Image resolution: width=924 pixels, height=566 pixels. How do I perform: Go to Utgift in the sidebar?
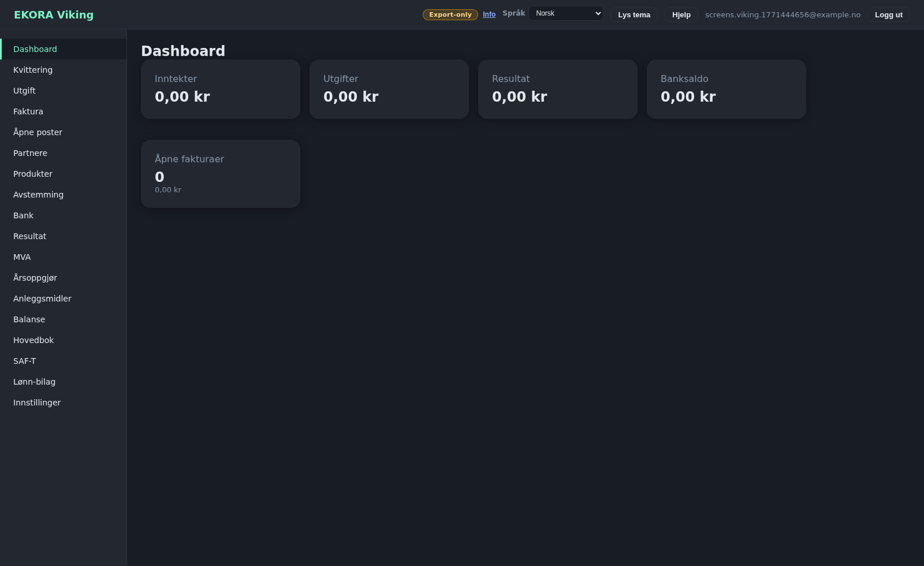(24, 91)
